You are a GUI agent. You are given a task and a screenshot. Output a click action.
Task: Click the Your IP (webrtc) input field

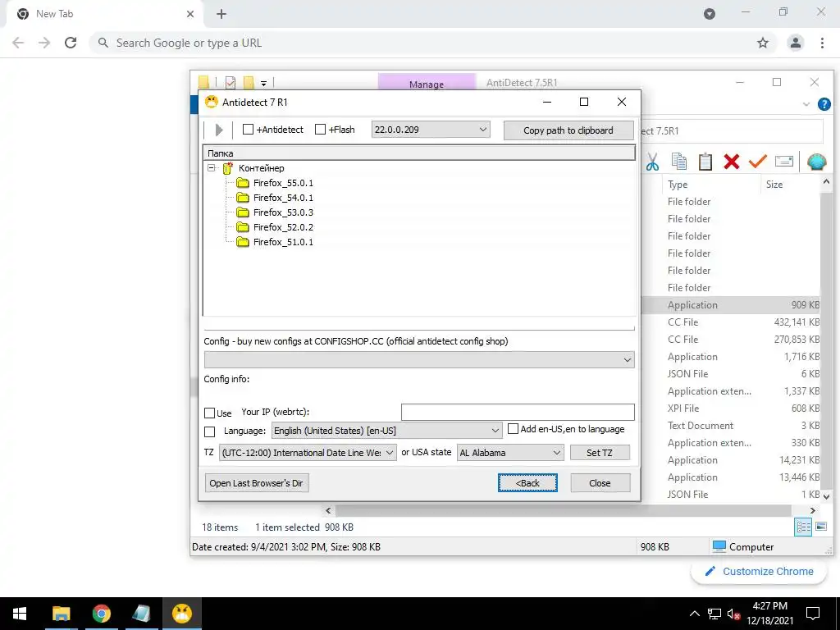[518, 412]
